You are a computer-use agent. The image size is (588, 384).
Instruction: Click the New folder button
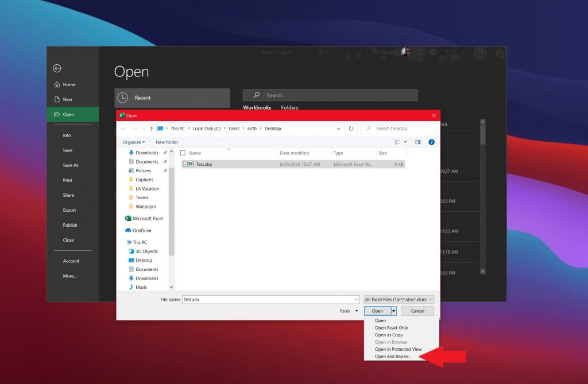click(x=167, y=142)
